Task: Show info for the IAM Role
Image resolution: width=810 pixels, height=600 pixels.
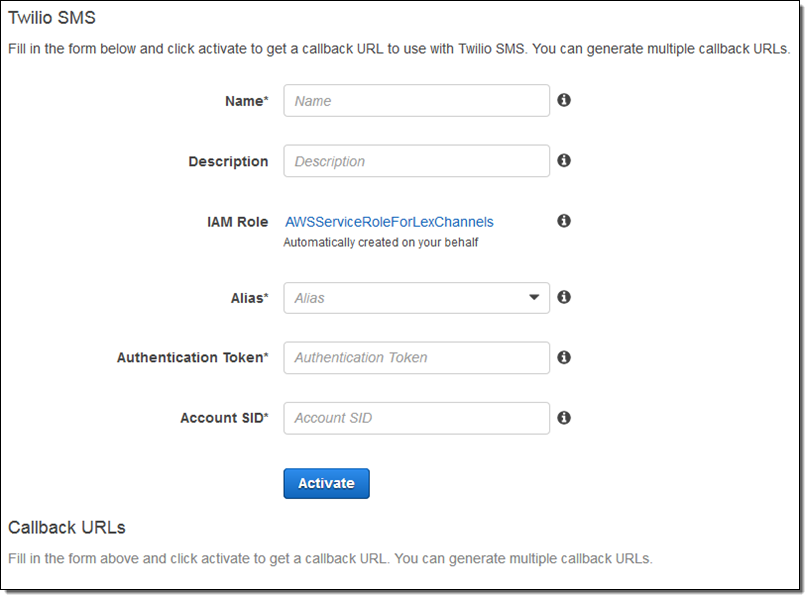Action: pos(564,220)
